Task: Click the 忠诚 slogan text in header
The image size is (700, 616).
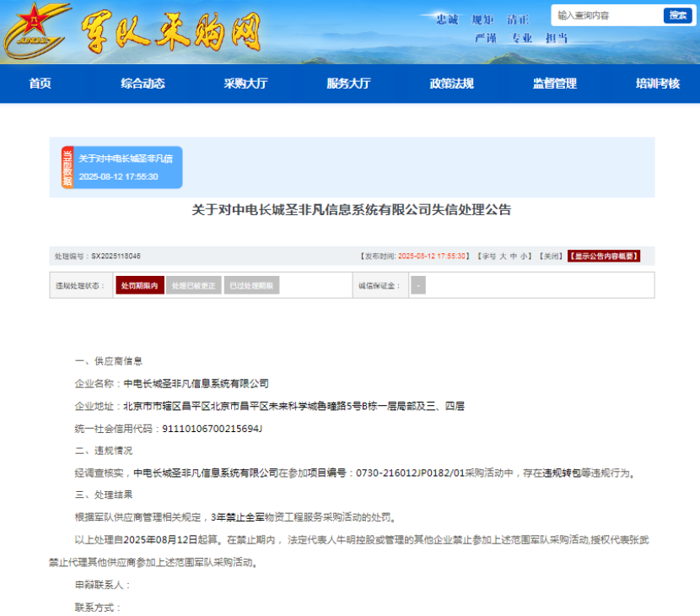Action: click(447, 19)
